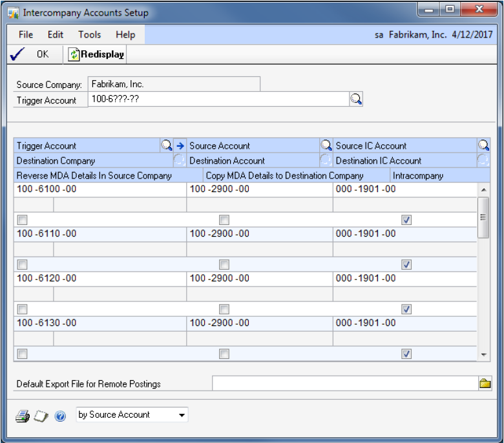
Task: Uncheck Intracompany for account 100-6100-00
Action: 406,220
